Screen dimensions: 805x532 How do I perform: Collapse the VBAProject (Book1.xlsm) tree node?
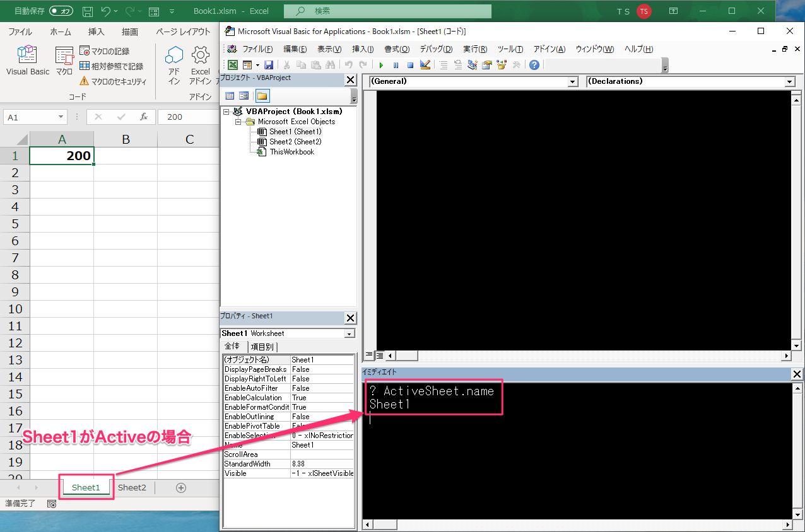pos(227,112)
